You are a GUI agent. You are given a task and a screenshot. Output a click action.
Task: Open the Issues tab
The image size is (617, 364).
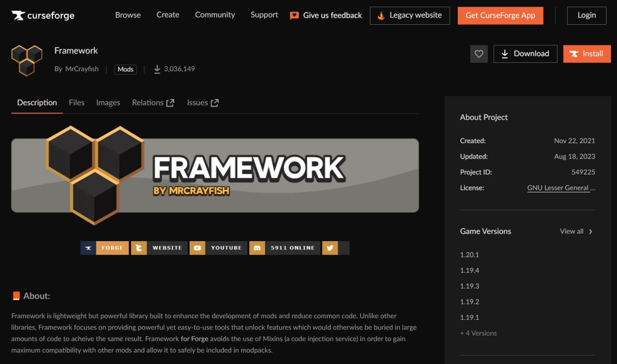pos(202,102)
